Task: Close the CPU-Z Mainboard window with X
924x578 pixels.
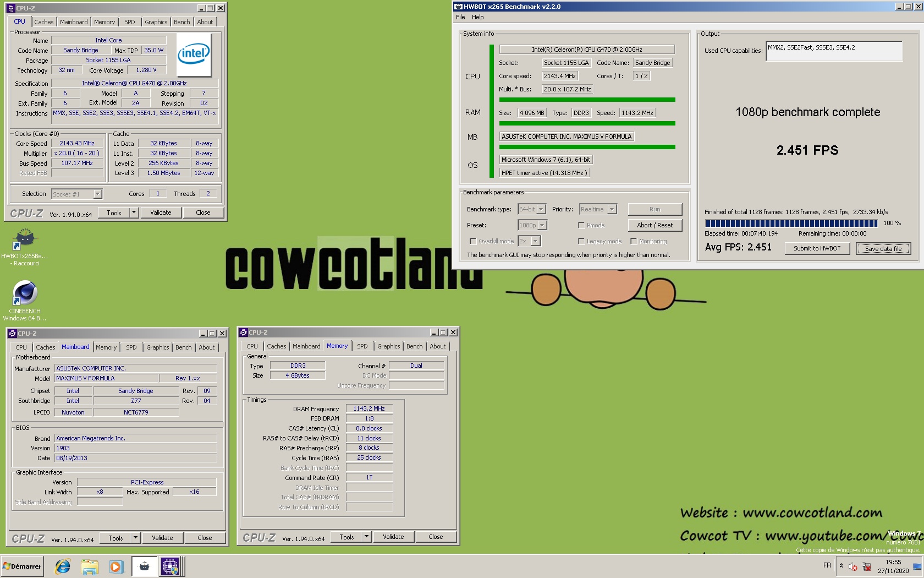Action: pyautogui.click(x=222, y=334)
